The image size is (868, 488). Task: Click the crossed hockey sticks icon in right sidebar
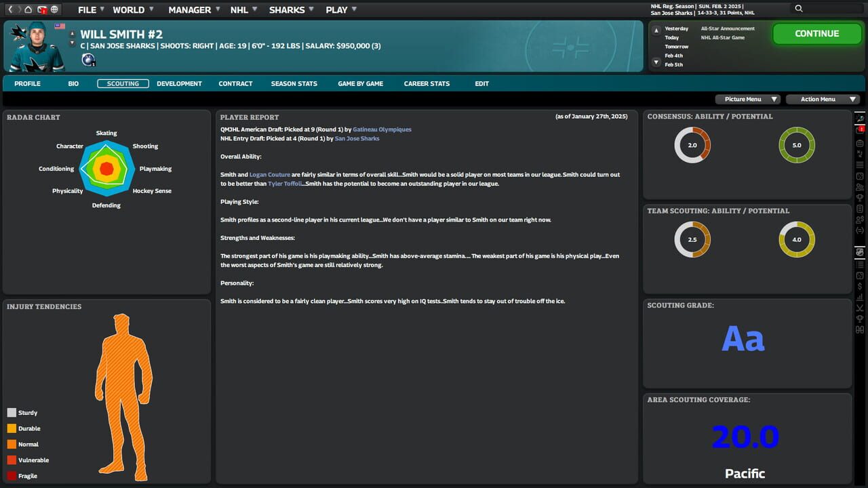(859, 308)
